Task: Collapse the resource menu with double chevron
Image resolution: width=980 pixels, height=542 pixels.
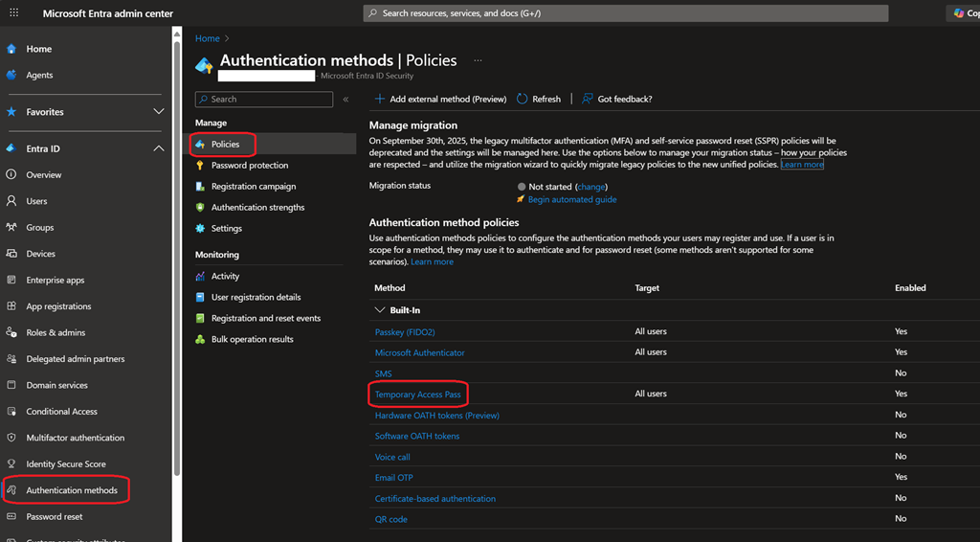Action: click(x=345, y=100)
